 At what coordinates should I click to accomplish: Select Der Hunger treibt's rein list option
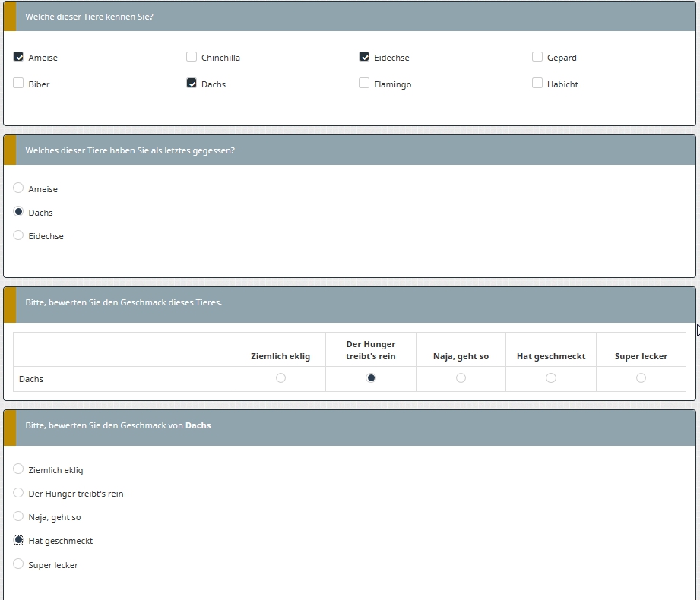[x=19, y=493]
